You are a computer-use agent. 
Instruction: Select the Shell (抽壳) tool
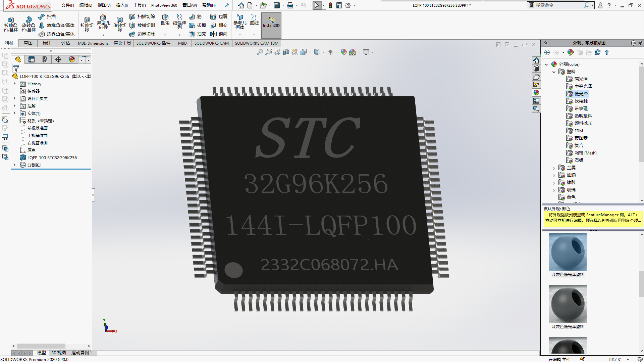click(197, 34)
